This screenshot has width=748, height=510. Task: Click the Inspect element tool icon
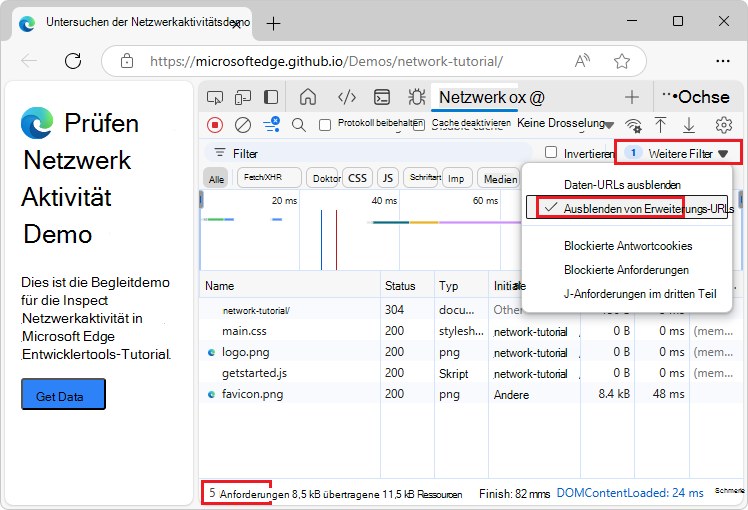215,97
